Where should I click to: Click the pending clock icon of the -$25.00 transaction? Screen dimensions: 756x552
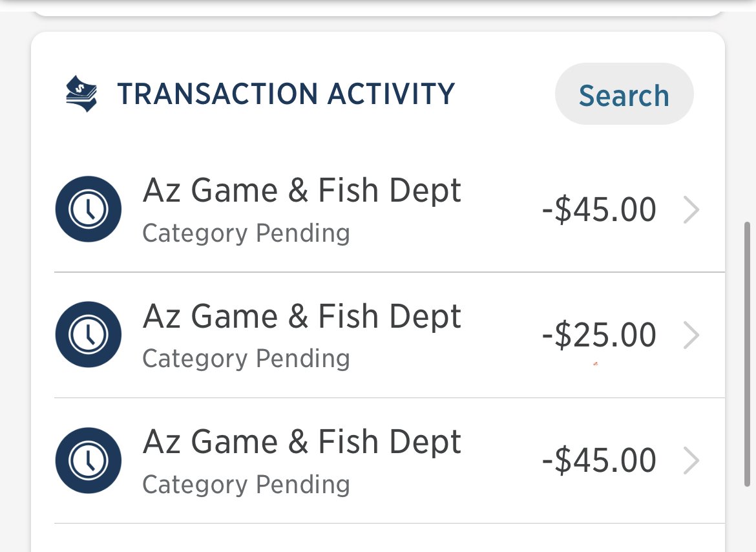click(89, 335)
